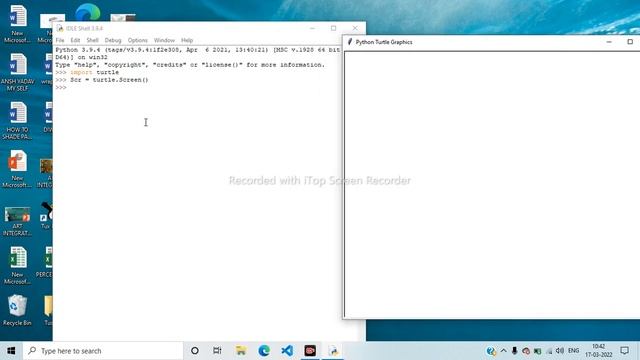Open the Debug menu in IDLE Shell

113,40
